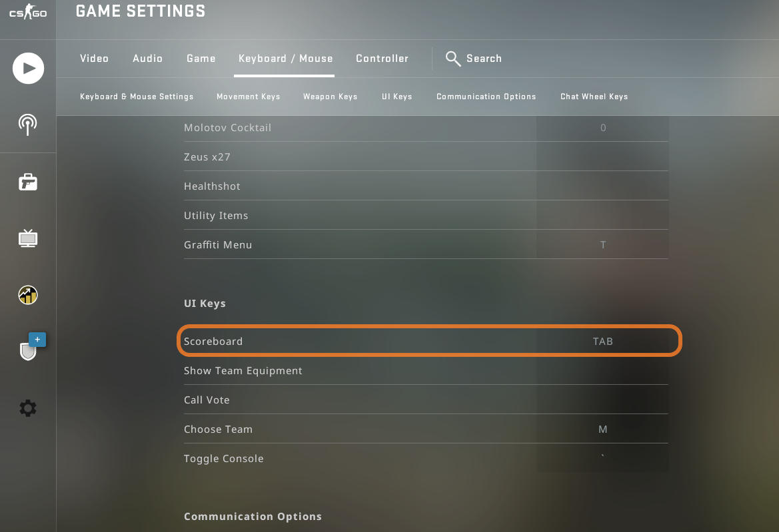Open the weapon loadout briefcase icon
Screen dimensions: 779x532
point(28,181)
